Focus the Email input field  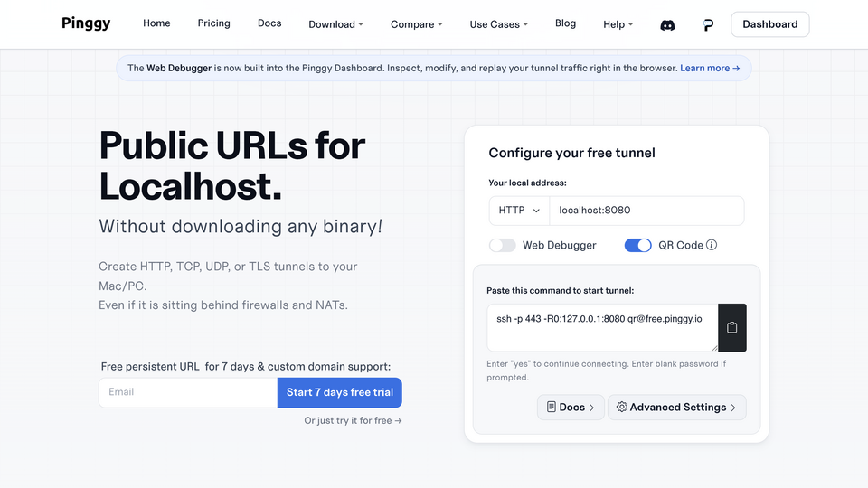188,392
